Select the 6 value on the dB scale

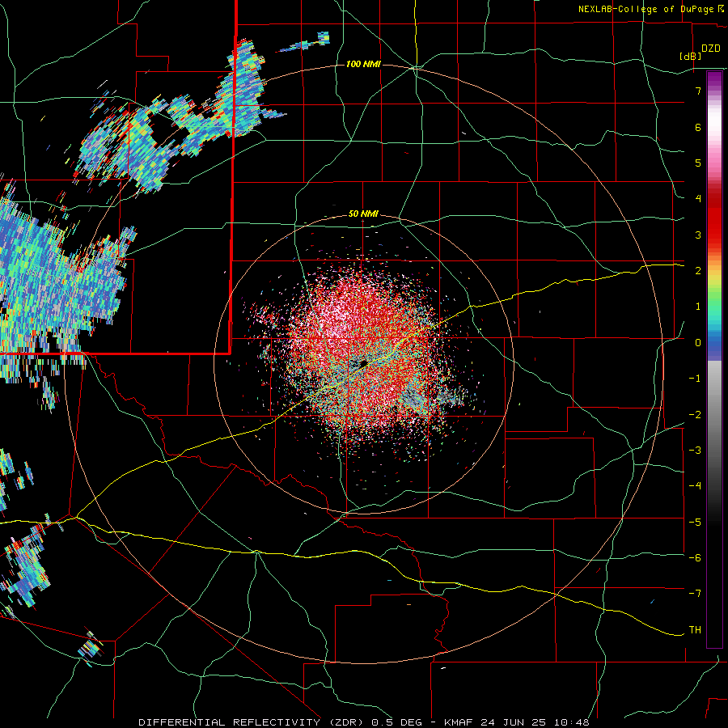pyautogui.click(x=698, y=127)
